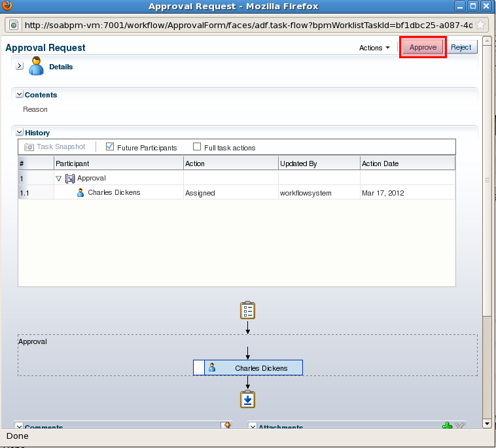Minimize the Firefox window
Image resolution: width=496 pixels, height=448 pixels.
pos(460,6)
